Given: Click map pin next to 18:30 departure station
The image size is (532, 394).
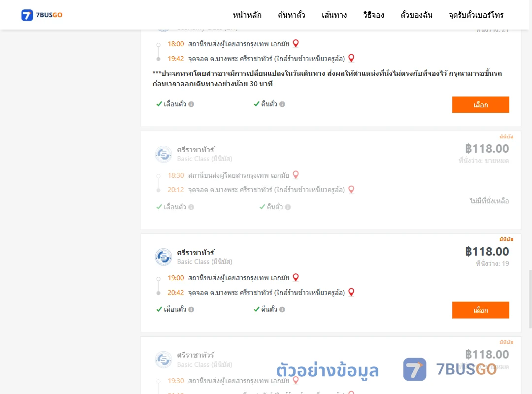Looking at the screenshot, I should 296,175.
